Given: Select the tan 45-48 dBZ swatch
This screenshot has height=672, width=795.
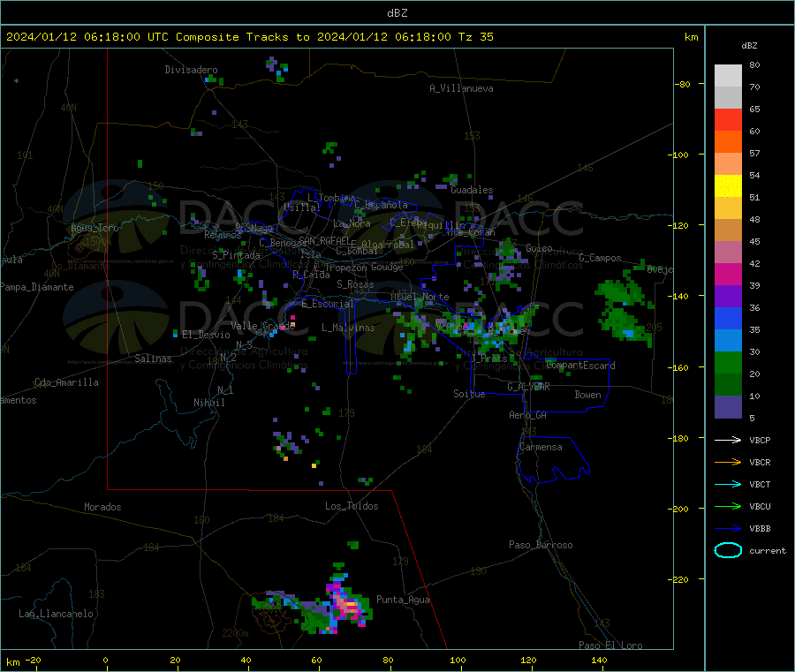Looking at the screenshot, I should (728, 230).
